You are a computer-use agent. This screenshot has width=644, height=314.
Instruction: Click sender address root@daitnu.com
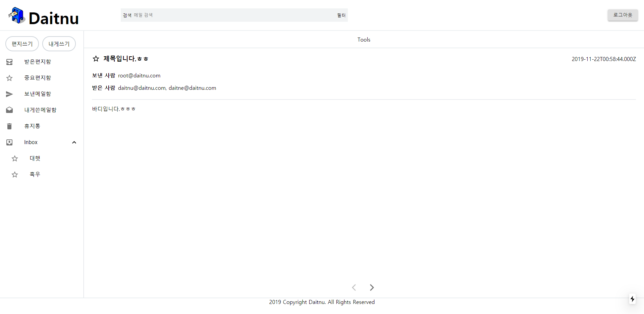click(139, 76)
